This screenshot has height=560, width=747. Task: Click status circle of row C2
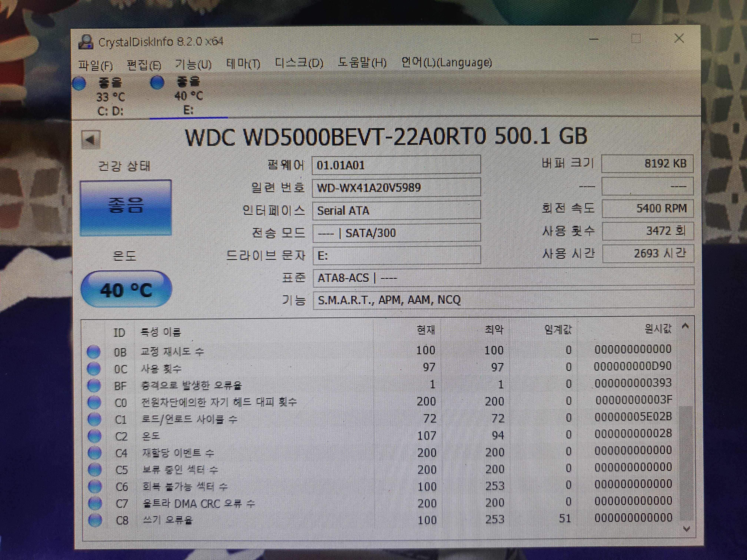pyautogui.click(x=94, y=436)
